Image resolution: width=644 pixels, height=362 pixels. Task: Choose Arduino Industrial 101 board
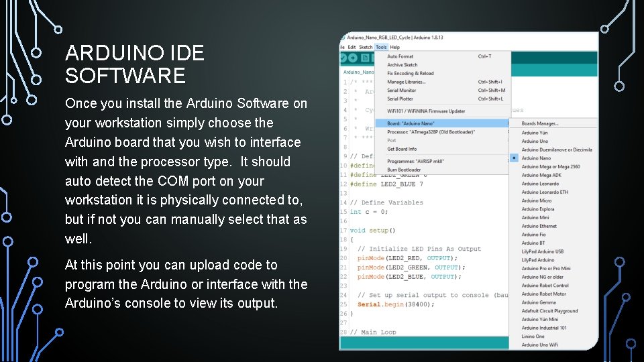pyautogui.click(x=553, y=328)
